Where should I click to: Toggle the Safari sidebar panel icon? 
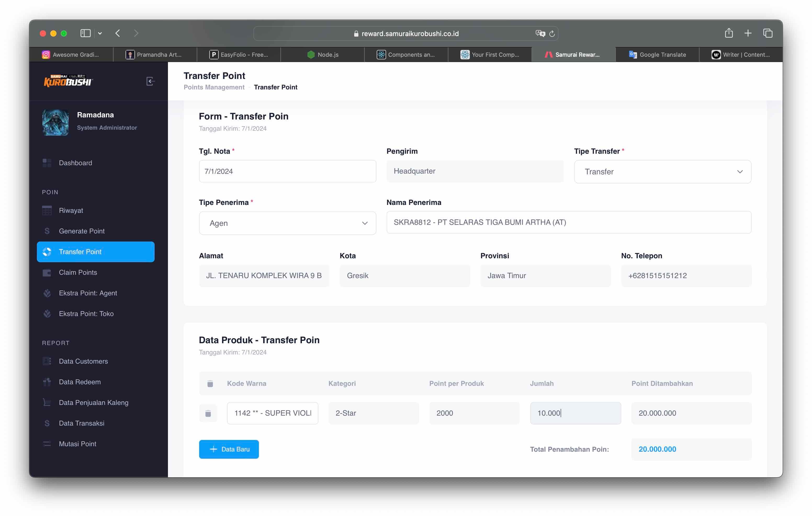tap(85, 33)
